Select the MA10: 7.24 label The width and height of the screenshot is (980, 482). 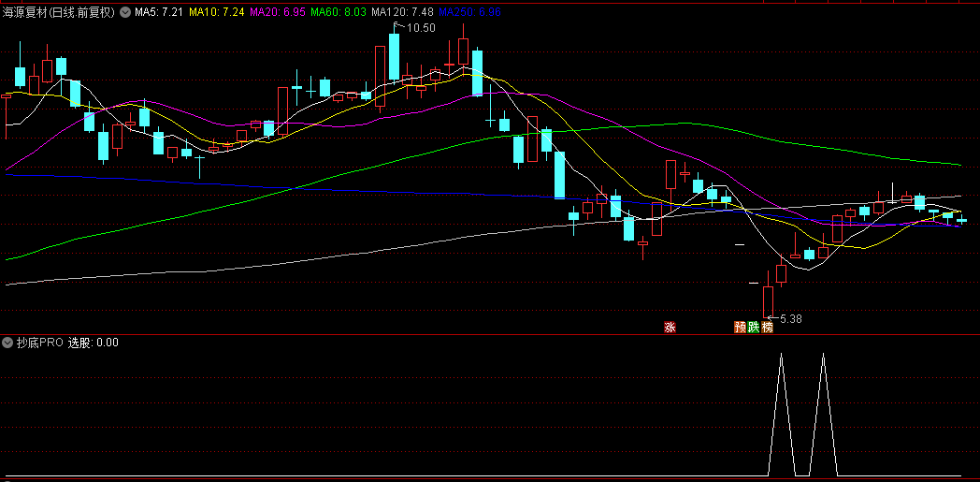(217, 12)
